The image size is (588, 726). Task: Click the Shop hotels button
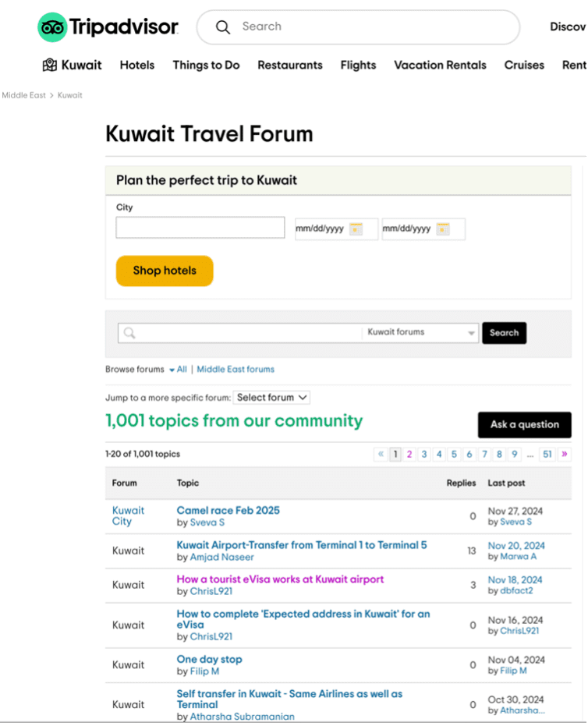coord(164,271)
